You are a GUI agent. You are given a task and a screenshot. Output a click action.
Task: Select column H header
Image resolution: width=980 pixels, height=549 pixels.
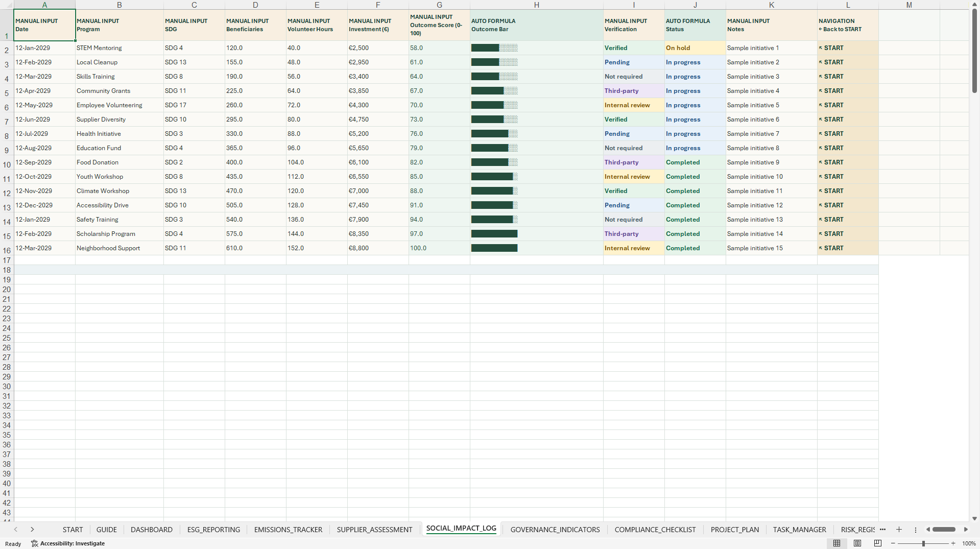point(536,5)
